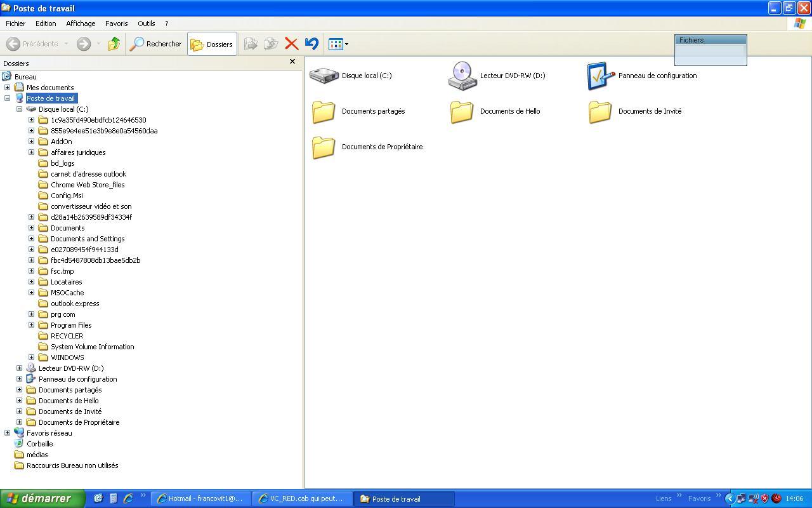Launch Internet Explorer from Quick Launch
The height and width of the screenshot is (508, 812).
[128, 498]
